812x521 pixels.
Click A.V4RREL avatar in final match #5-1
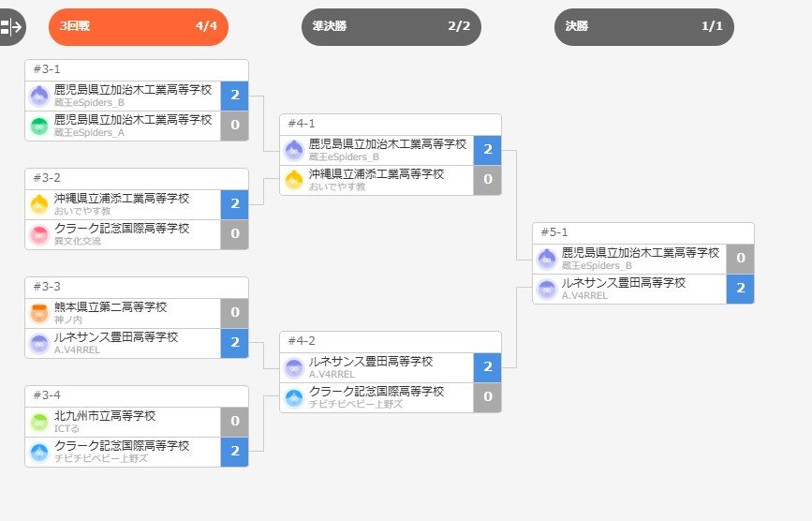(547, 289)
